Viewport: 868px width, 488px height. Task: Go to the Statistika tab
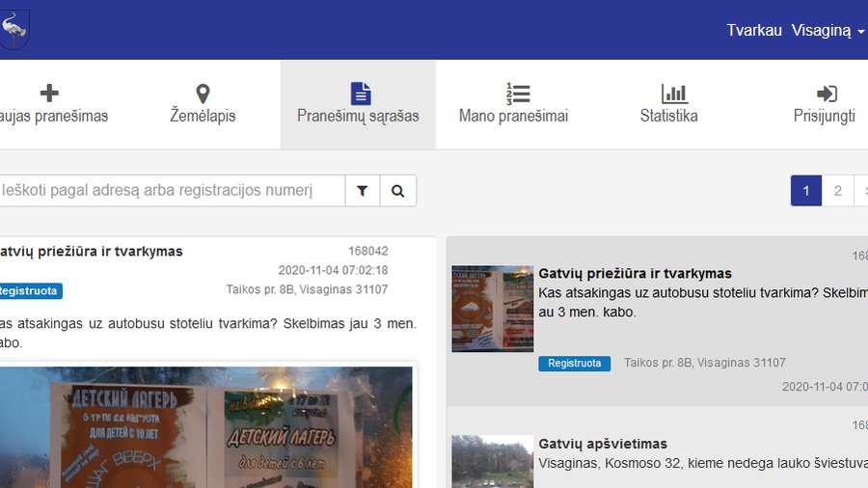point(668,105)
